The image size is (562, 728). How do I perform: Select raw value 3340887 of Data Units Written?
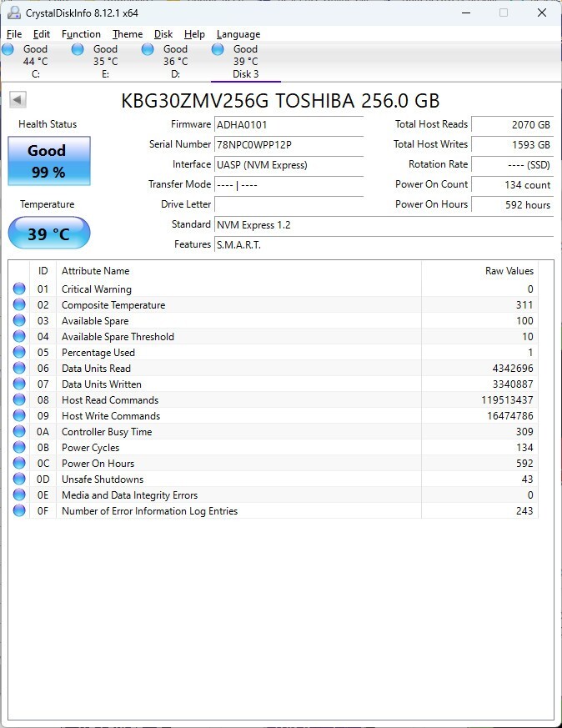click(513, 384)
